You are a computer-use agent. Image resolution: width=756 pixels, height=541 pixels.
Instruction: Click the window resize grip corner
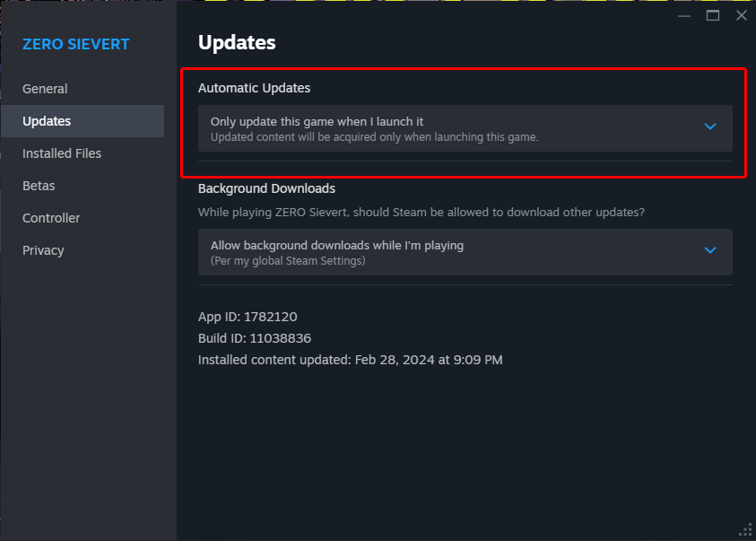tap(745, 530)
